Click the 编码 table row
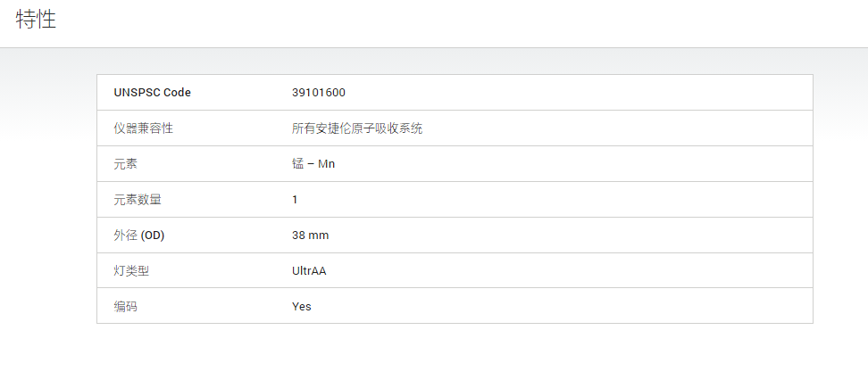 (x=455, y=305)
